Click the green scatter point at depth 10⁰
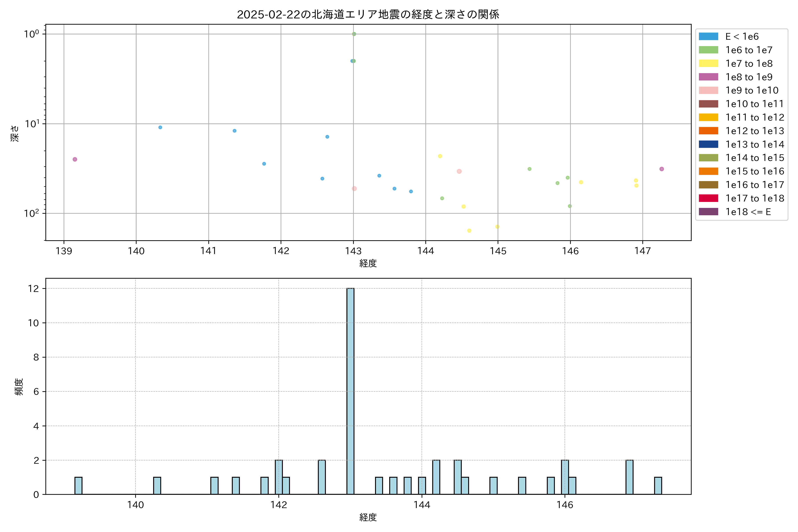 pyautogui.click(x=354, y=34)
